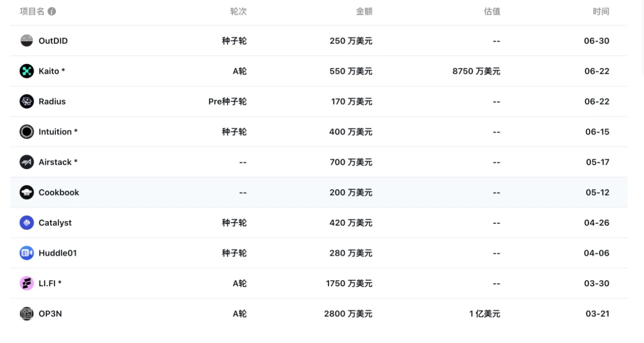This screenshot has width=644, height=343.
Task: Select the 03-21 date for OP3N
Action: coord(597,313)
